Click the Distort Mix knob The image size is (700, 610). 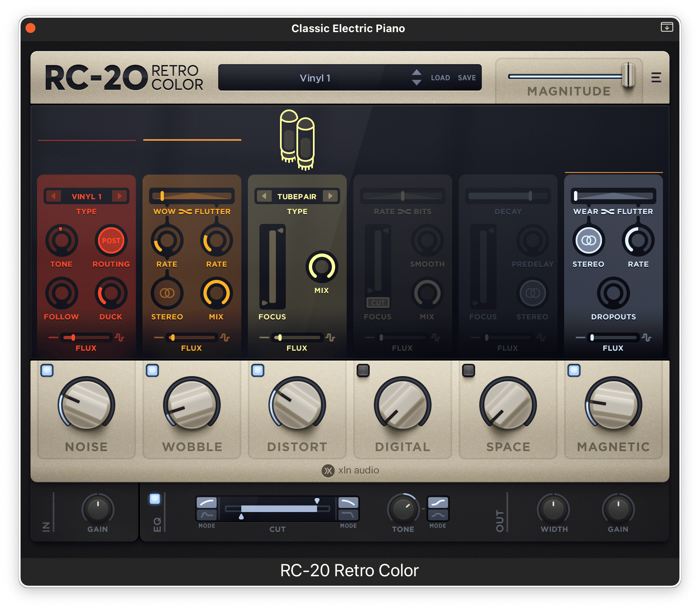point(322,267)
